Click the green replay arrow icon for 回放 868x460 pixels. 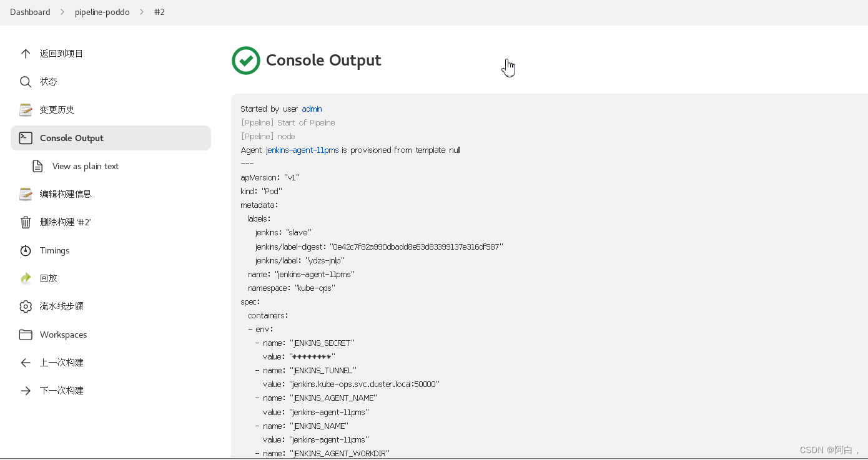[x=26, y=278]
